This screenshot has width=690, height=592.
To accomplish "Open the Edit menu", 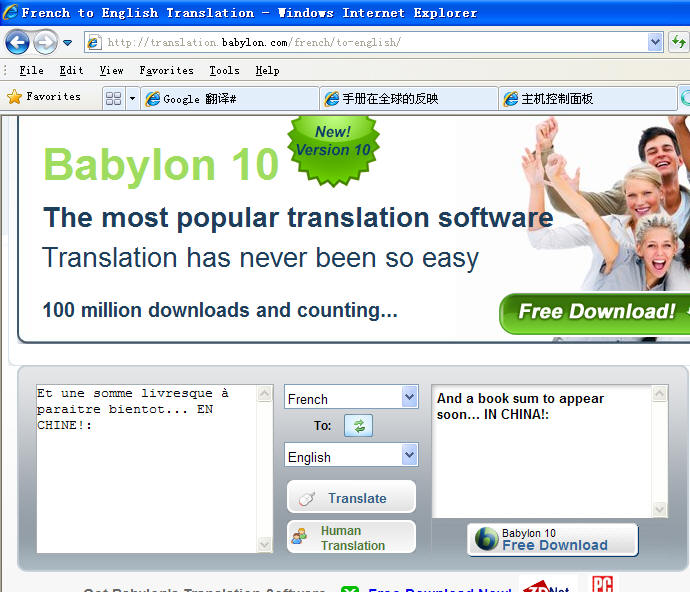I will click(71, 70).
